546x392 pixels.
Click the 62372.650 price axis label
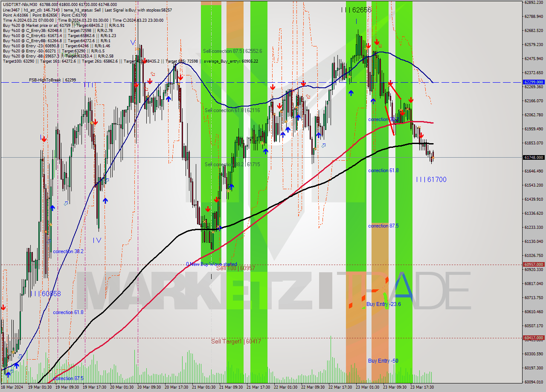(534, 72)
